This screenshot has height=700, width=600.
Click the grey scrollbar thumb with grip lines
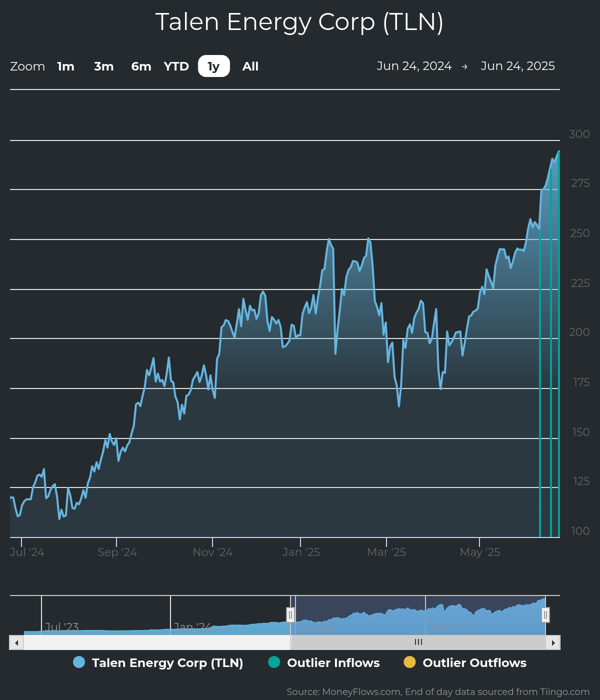point(418,642)
